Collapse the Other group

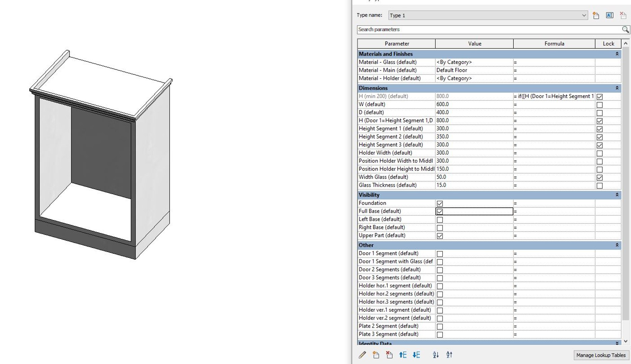617,245
